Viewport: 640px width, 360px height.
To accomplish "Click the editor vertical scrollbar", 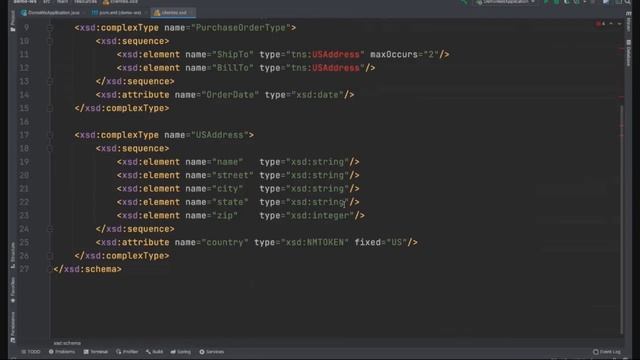I will pos(621,220).
